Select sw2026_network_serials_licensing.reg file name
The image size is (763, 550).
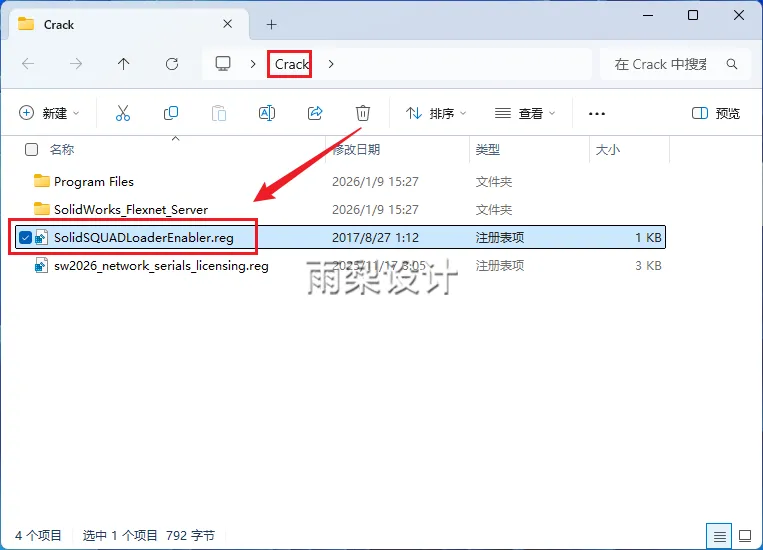161,266
